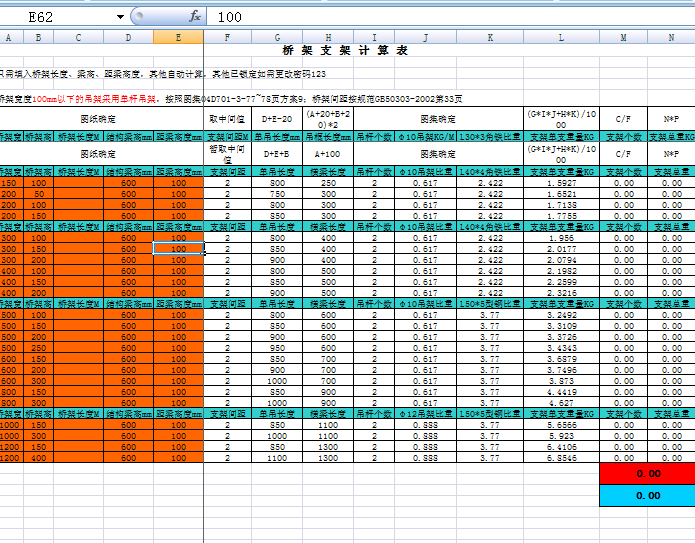Select column header L
Image resolution: width=695 pixels, height=543 pixels.
pos(561,38)
